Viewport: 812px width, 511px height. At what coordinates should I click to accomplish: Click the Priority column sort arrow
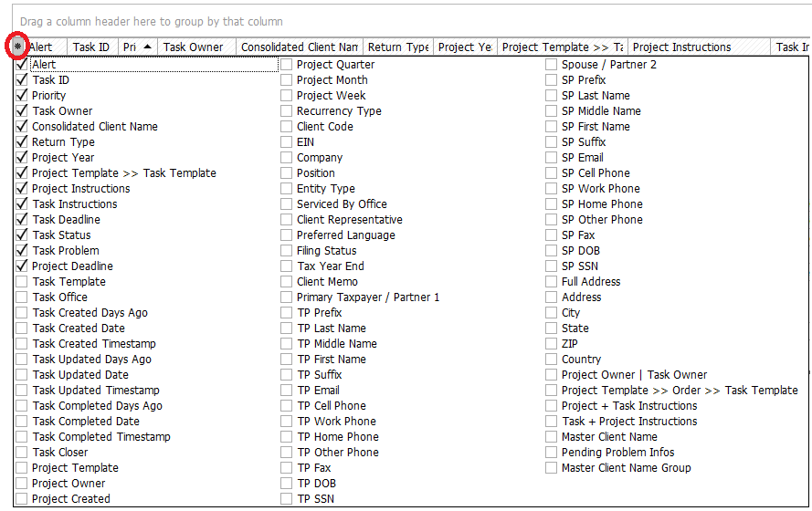point(148,47)
